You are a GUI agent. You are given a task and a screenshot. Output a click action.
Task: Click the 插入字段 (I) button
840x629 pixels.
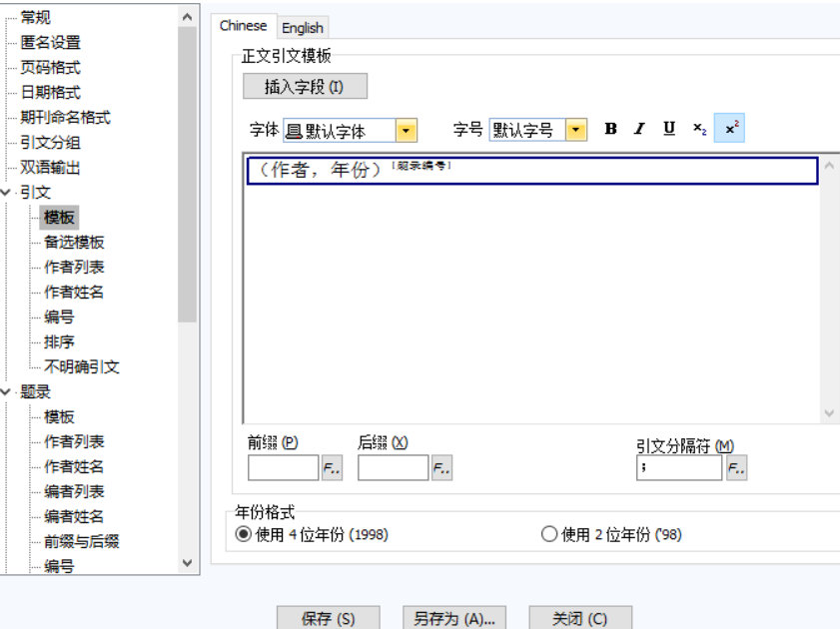tap(305, 87)
